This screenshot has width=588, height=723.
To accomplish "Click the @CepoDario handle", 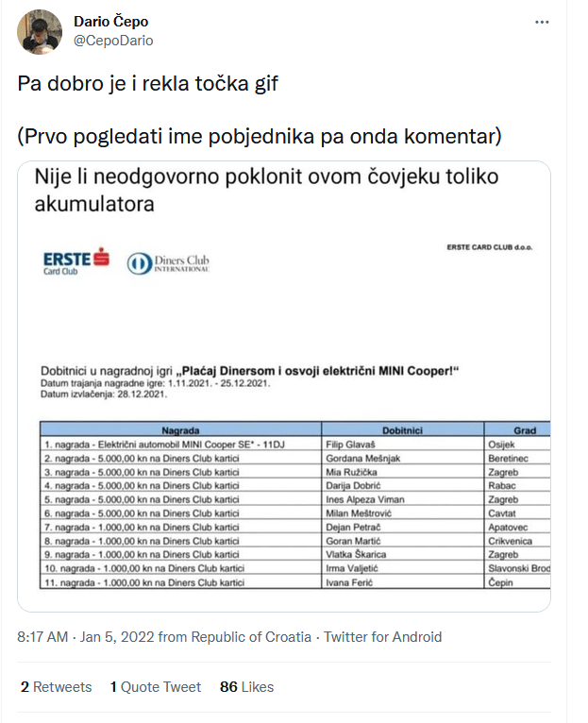I will (x=112, y=41).
